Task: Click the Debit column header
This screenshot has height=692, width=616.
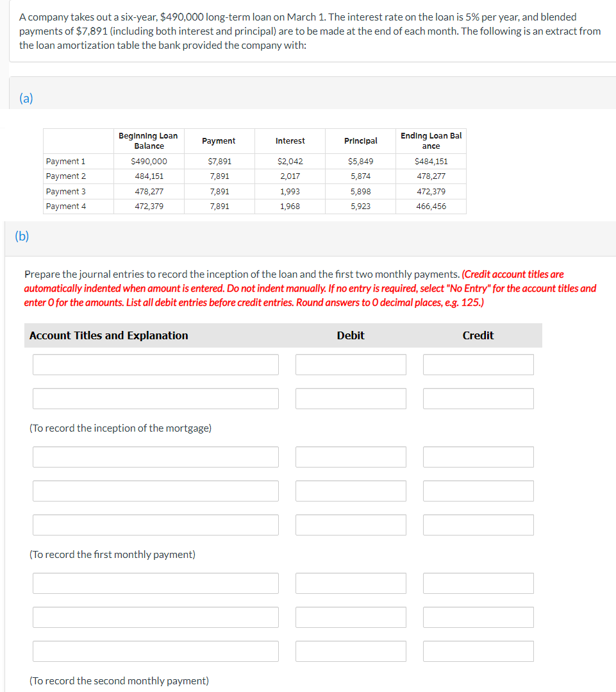Action: pyautogui.click(x=351, y=335)
